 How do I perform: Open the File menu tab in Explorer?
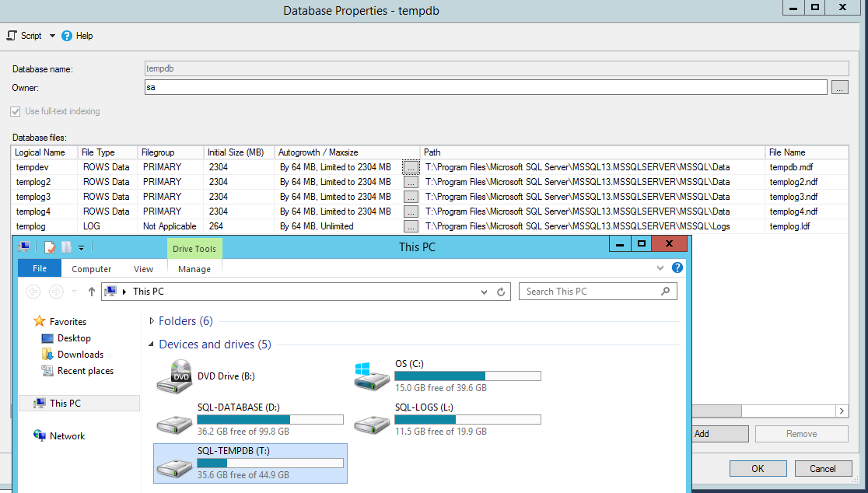tap(39, 268)
